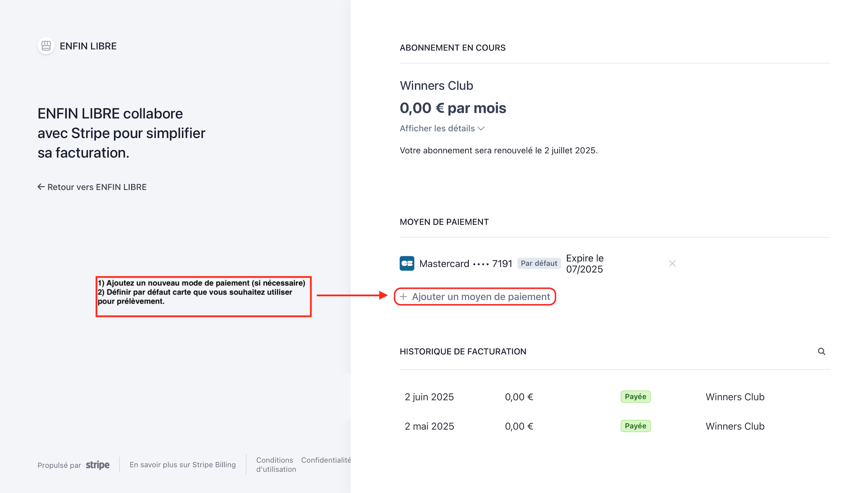Image resolution: width=868 pixels, height=493 pixels.
Task: Click the MOYEN DE PAIEMENT heading
Action: tap(444, 222)
